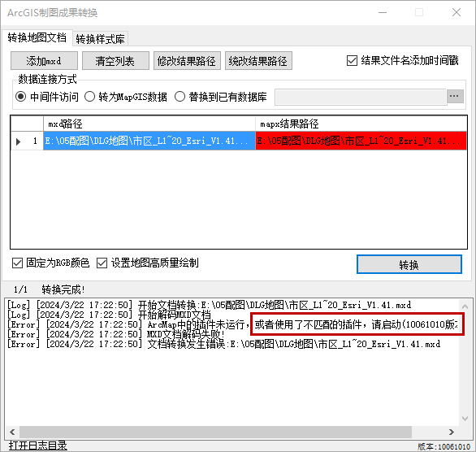Viewport: 476px width, 452px height.
Task: Uncheck the 固定为RGB颜色 checkbox
Action: click(x=17, y=263)
